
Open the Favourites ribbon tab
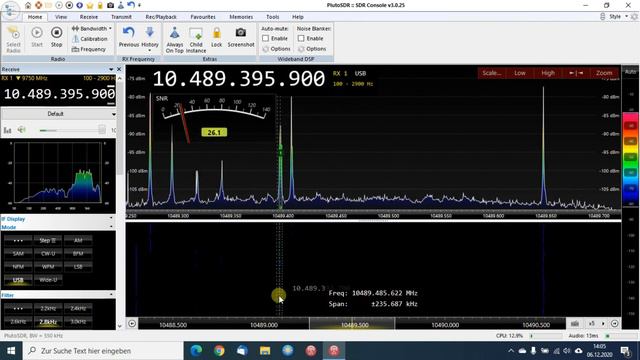pyautogui.click(x=203, y=17)
